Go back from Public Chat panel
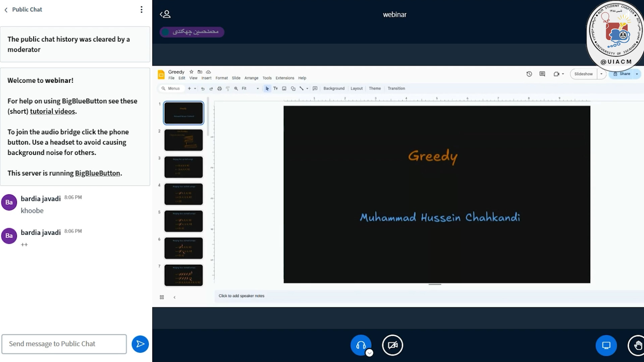 coord(6,10)
